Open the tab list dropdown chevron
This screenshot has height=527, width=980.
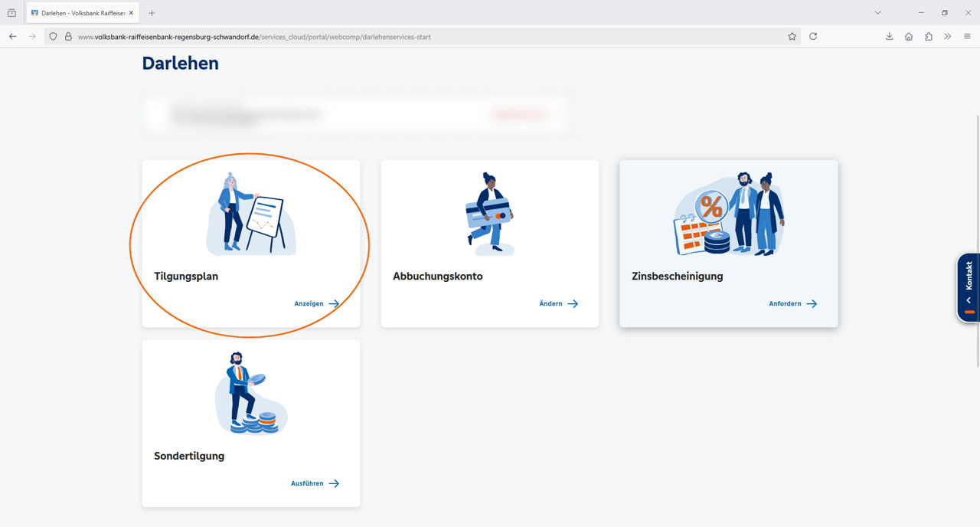[877, 12]
